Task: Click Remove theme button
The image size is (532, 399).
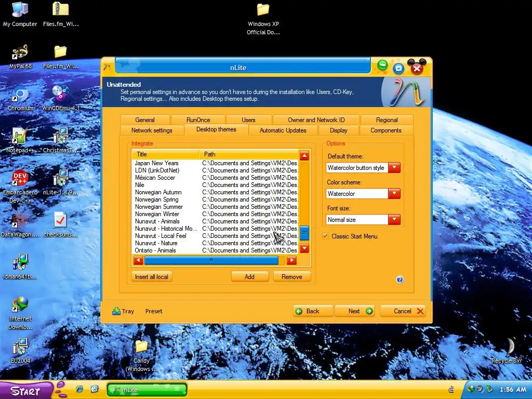Action: pos(292,276)
